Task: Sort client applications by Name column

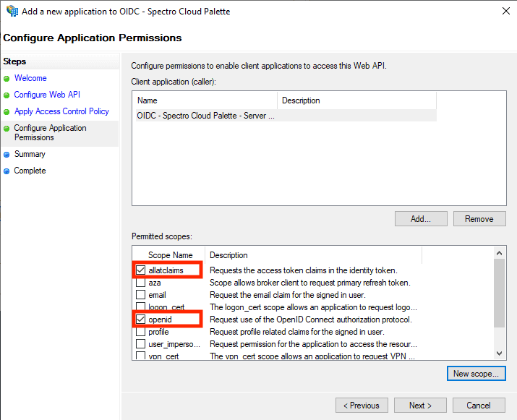Action: point(206,100)
